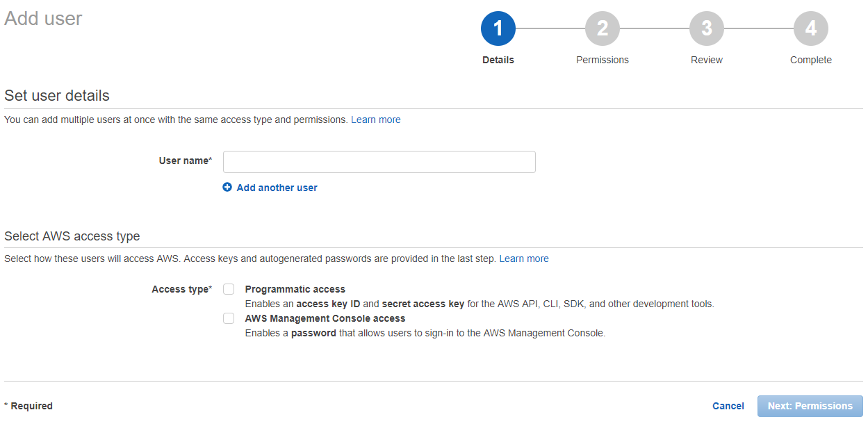Screen dimensions: 868x426
Task: Enable the Programmatic access checkbox
Action: [229, 289]
